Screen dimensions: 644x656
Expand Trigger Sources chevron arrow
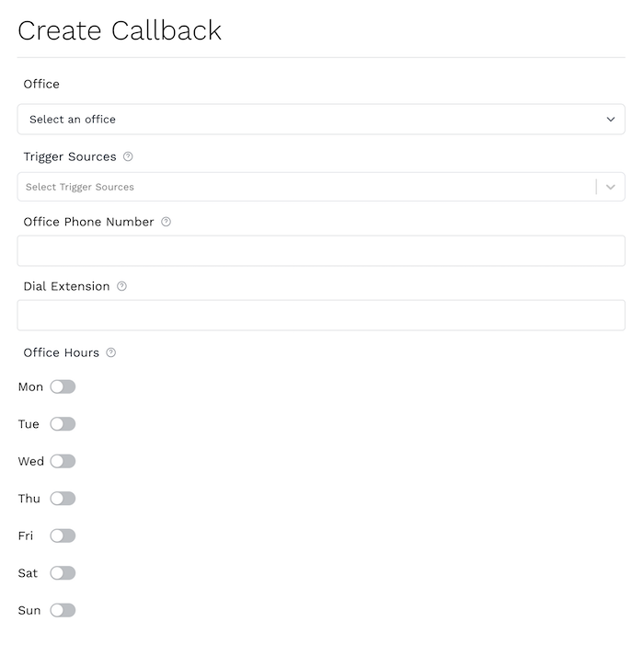[x=611, y=187]
